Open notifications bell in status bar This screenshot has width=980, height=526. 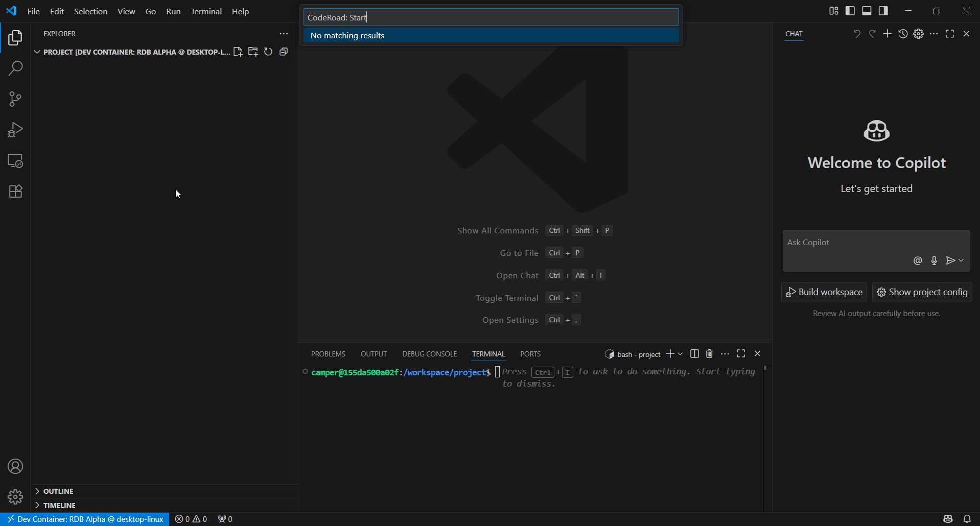[967, 519]
